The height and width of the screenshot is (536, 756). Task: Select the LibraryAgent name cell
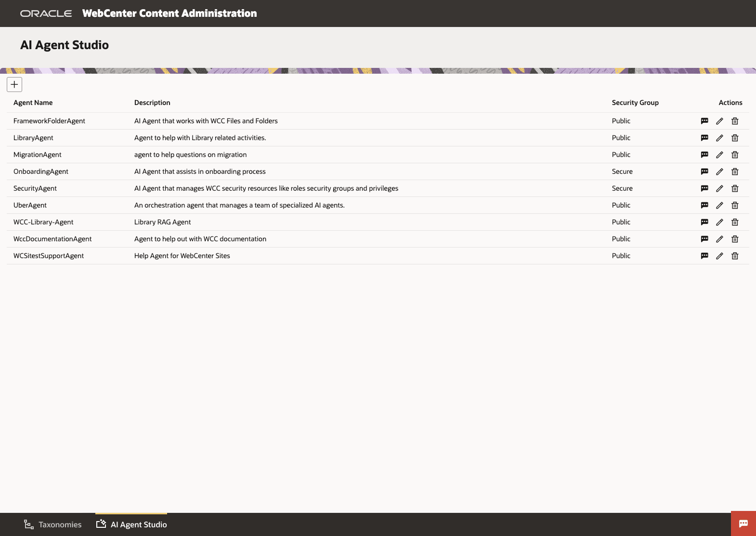(33, 138)
